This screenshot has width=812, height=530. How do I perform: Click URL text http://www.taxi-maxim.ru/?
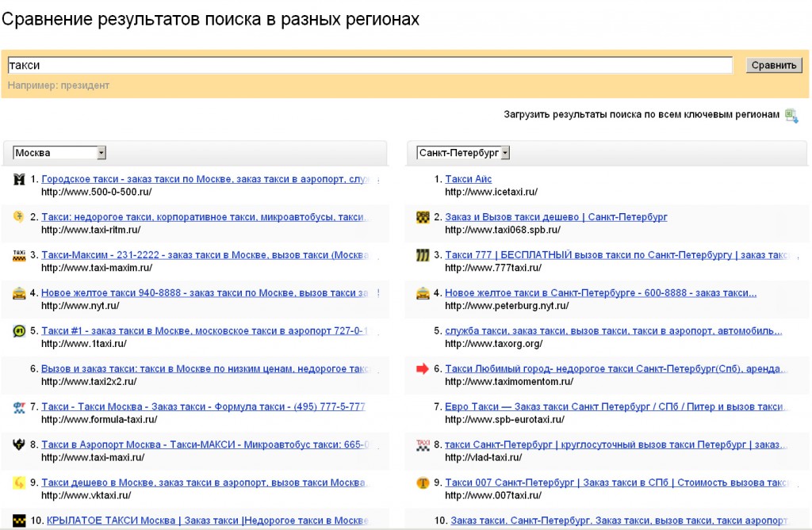coord(97,268)
